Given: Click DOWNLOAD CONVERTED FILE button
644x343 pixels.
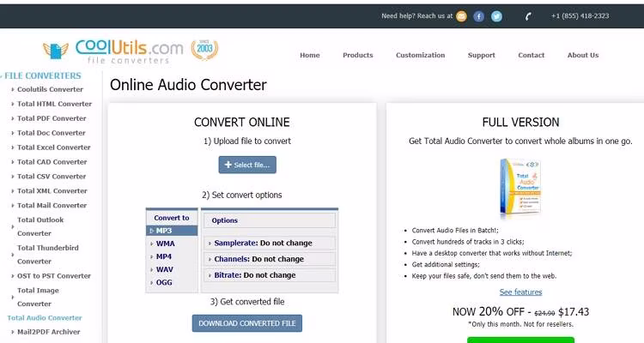Looking at the screenshot, I should pos(246,323).
